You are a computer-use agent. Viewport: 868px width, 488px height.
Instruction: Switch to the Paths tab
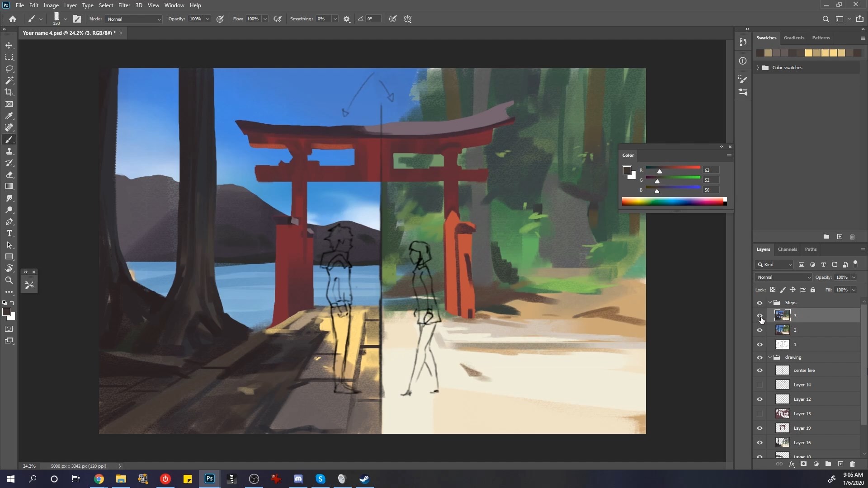click(811, 249)
